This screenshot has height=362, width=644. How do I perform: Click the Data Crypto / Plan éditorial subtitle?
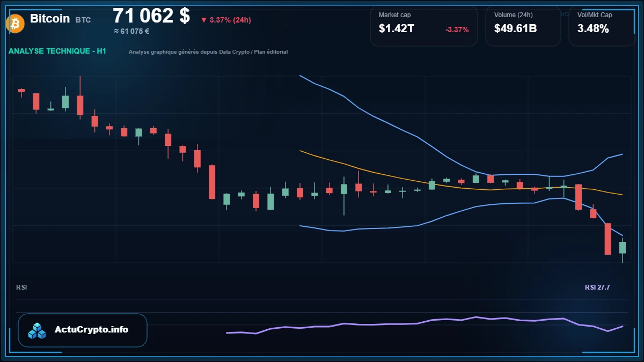[208, 52]
